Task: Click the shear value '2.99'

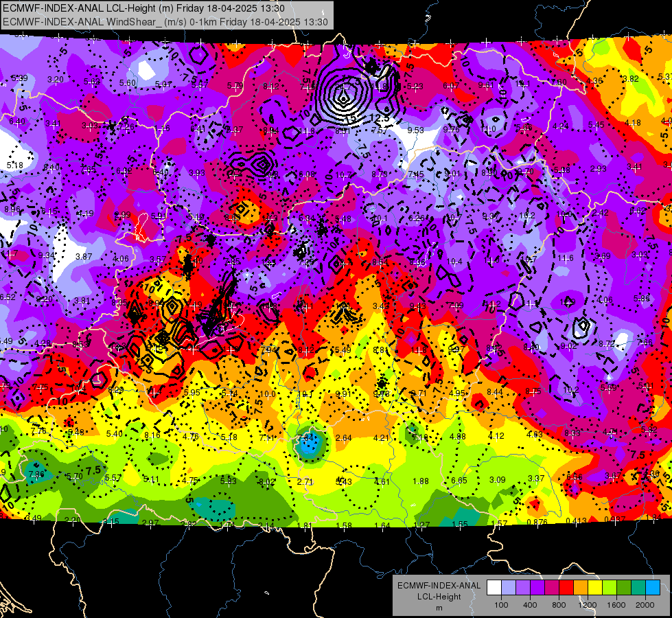Action: click(123, 215)
